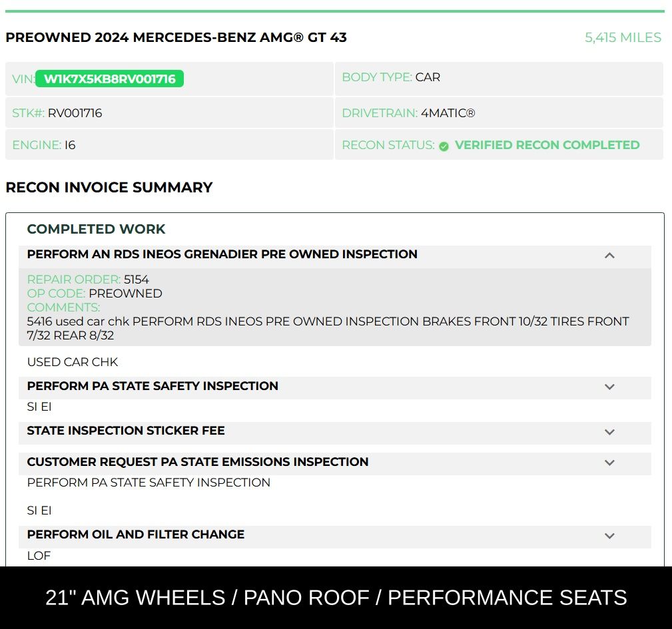
Task: Expand the State Inspection Sticker Fee chevron
Action: tap(609, 432)
